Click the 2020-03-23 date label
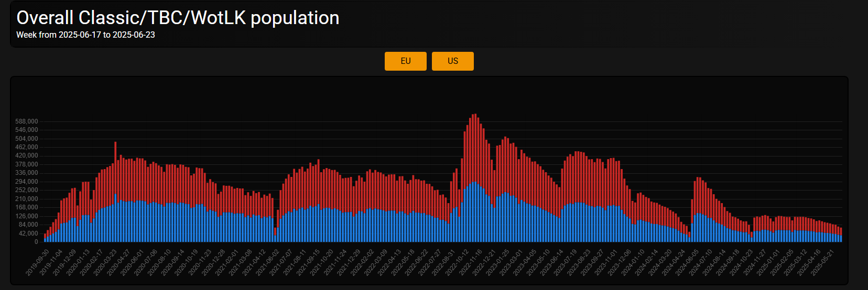 click(x=105, y=262)
